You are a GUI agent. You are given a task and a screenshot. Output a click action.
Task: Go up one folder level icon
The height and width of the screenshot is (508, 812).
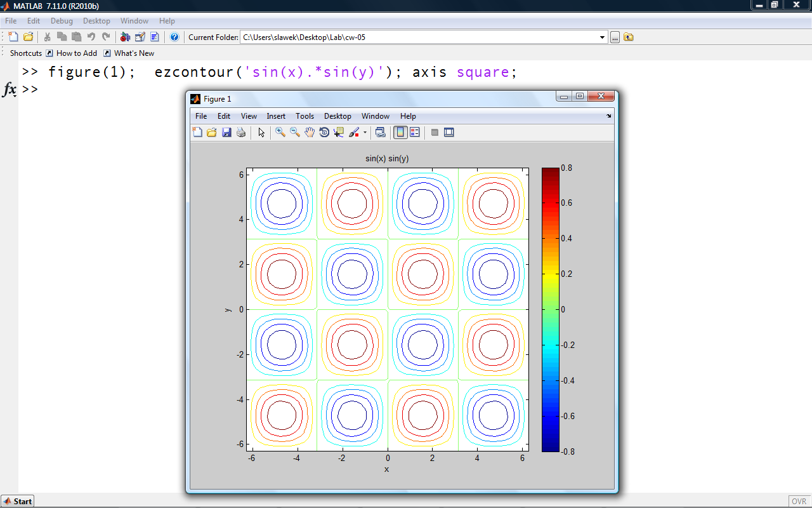[x=628, y=37]
